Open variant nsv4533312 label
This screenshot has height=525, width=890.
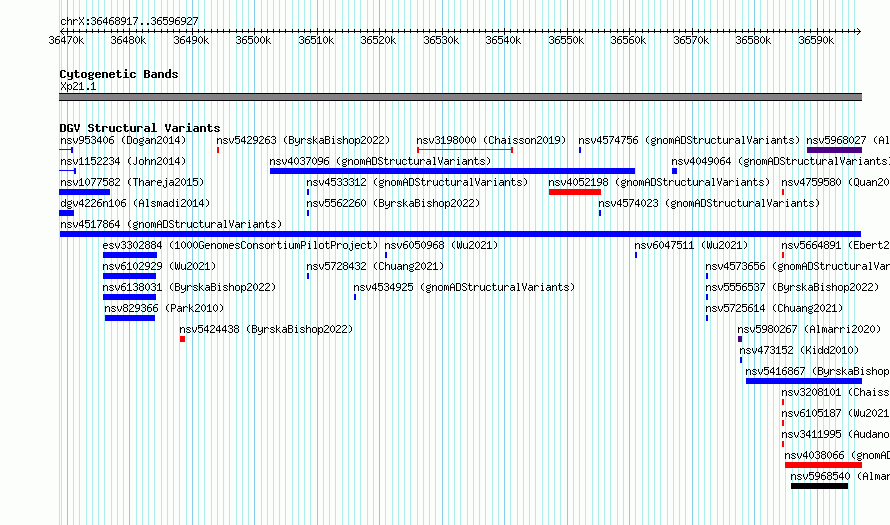click(417, 182)
